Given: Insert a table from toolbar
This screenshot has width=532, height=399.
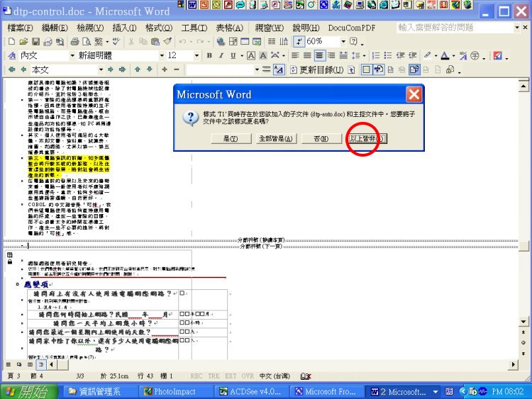Looking at the screenshot, I should click(245, 41).
